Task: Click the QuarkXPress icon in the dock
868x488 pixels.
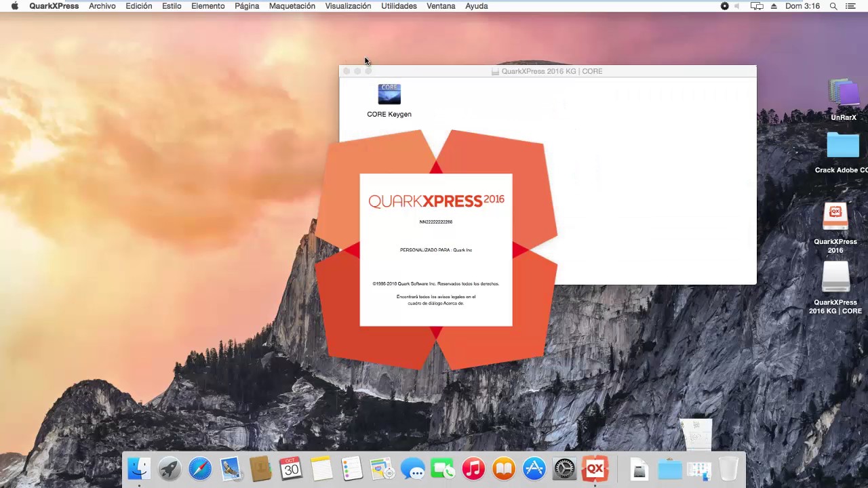Action: click(x=595, y=468)
